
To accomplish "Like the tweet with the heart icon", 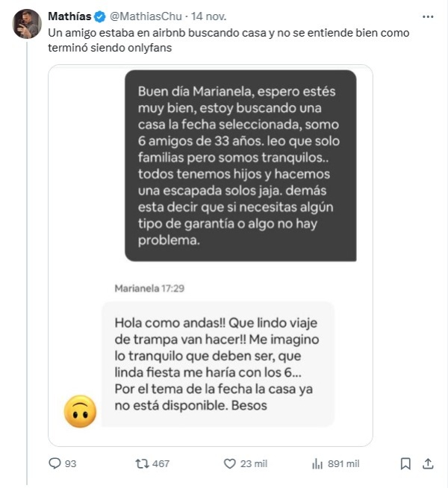I will click(x=231, y=463).
